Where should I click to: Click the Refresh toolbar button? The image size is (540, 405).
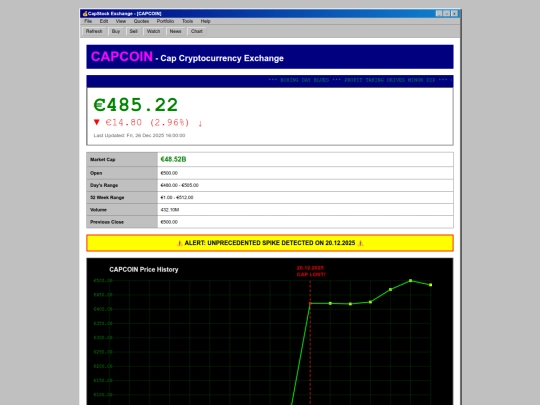(x=94, y=31)
